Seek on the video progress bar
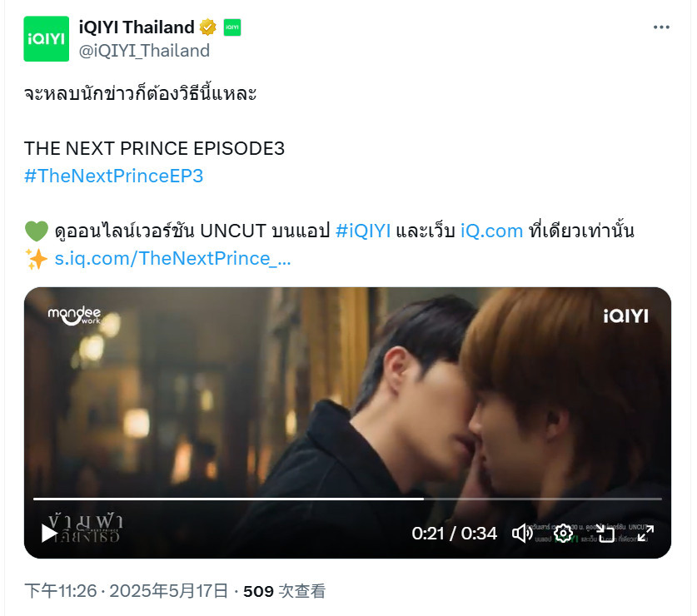Viewport: 697px width, 616px height. point(347,499)
